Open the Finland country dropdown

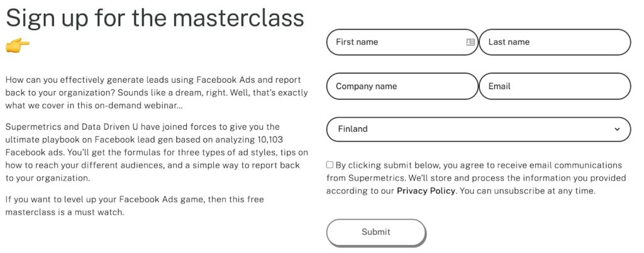(x=479, y=129)
